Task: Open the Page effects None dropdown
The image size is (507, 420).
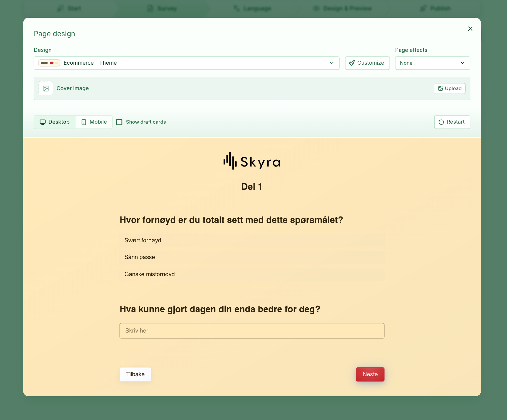Action: point(432,63)
